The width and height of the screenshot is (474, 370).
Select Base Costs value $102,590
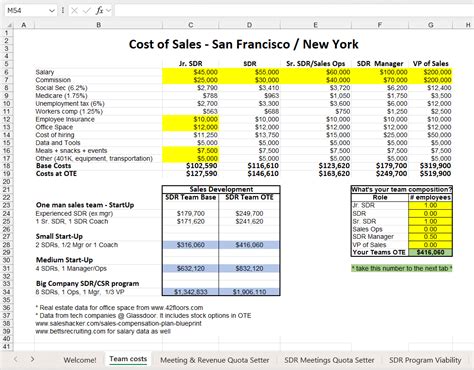tap(191, 166)
